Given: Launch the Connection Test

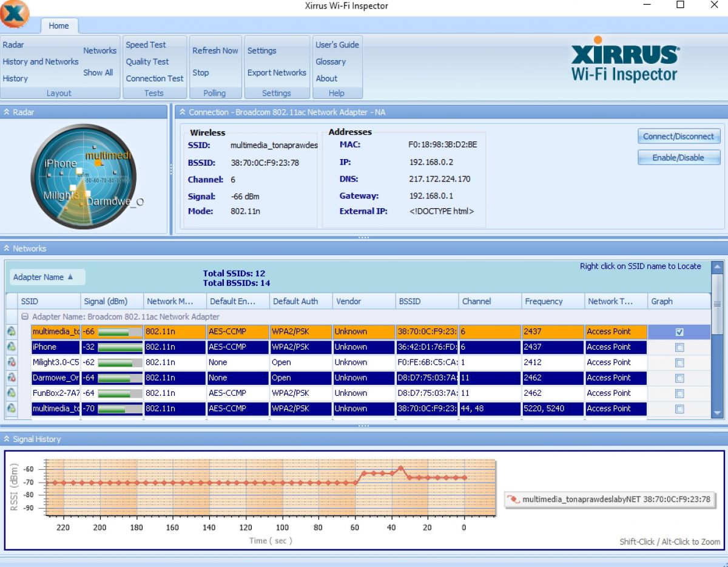Looking at the screenshot, I should point(155,79).
